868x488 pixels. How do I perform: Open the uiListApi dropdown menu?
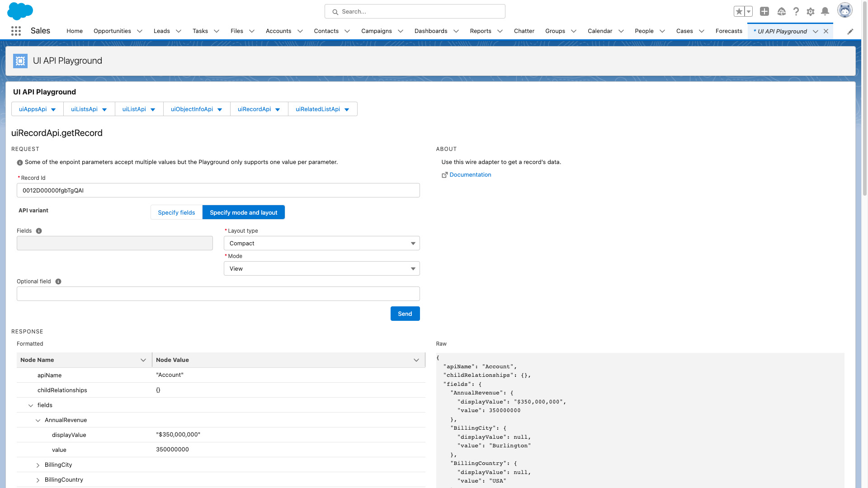click(x=139, y=109)
